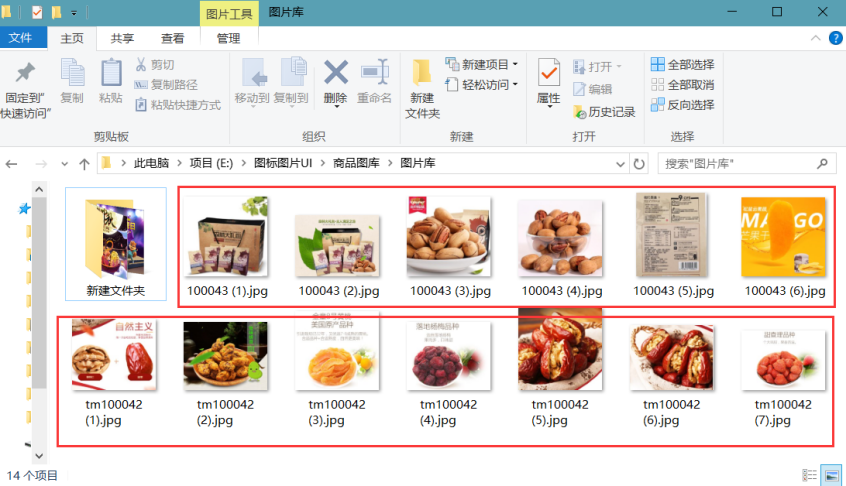Go up one folder level arrow
This screenshot has height=486, width=846.
coord(84,163)
